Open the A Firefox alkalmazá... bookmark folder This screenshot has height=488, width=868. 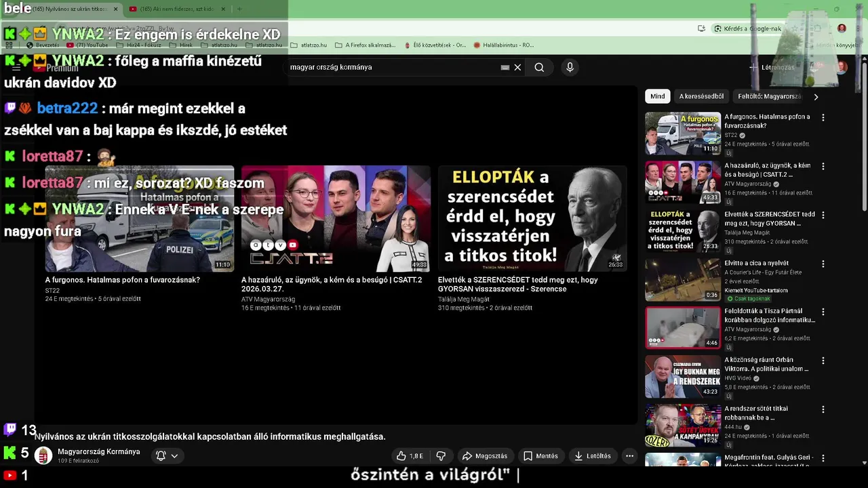coord(365,45)
